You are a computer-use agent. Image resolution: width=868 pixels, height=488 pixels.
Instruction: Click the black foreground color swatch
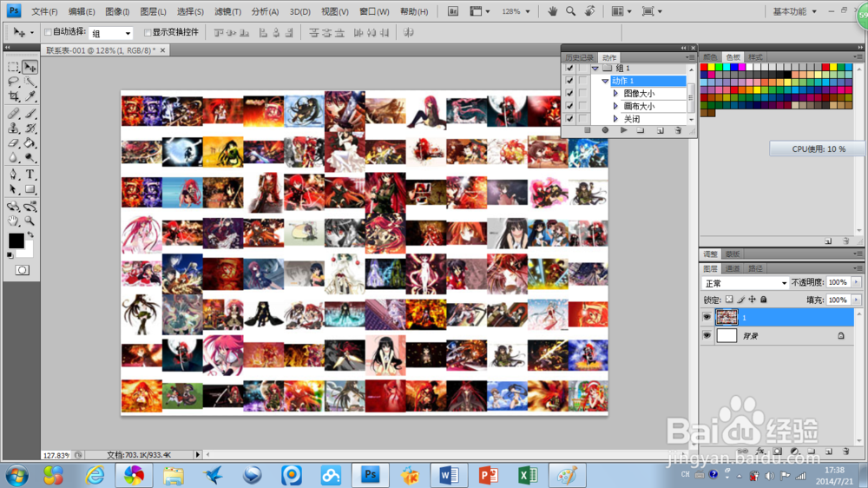(16, 241)
